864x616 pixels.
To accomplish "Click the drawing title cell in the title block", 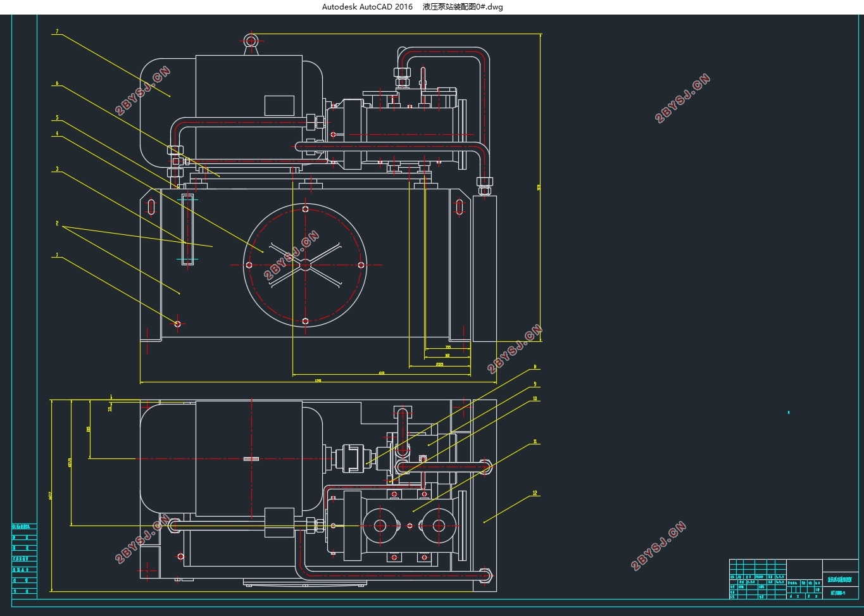I will [x=841, y=579].
